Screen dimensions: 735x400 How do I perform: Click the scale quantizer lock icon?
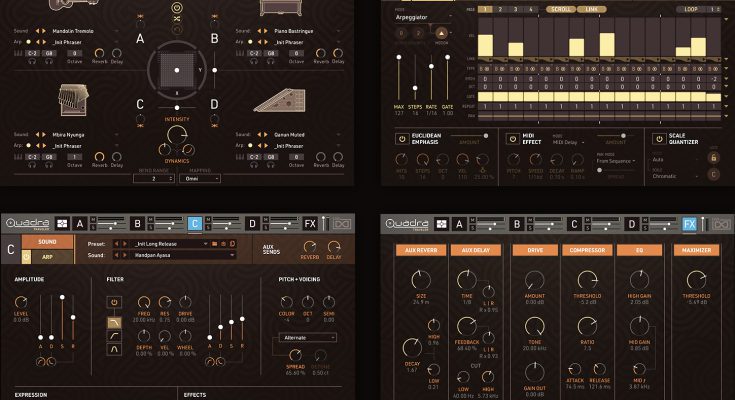tap(714, 157)
